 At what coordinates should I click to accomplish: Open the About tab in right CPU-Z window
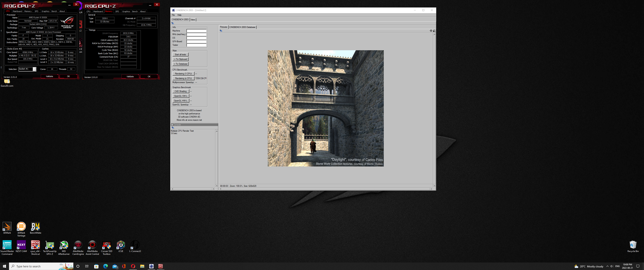pos(143,11)
